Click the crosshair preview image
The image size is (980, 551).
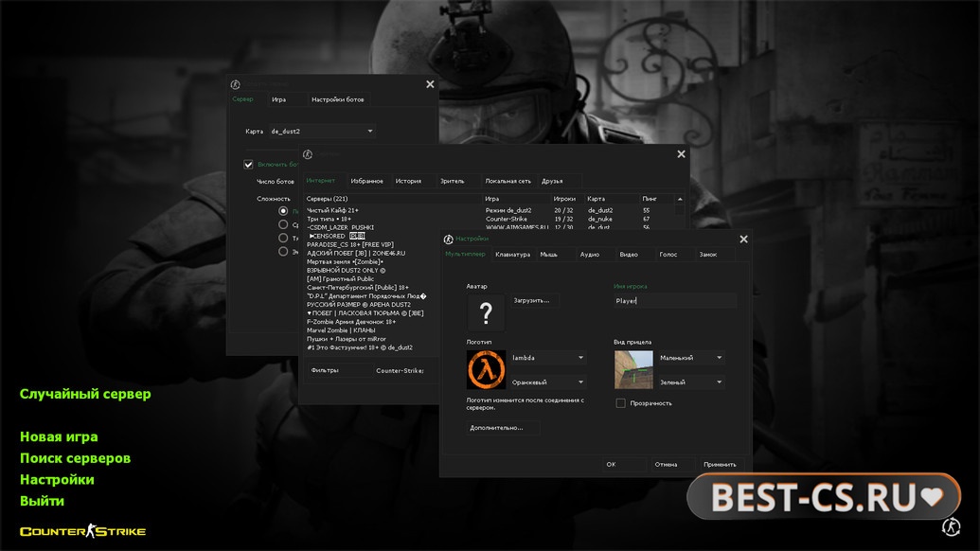pos(633,369)
